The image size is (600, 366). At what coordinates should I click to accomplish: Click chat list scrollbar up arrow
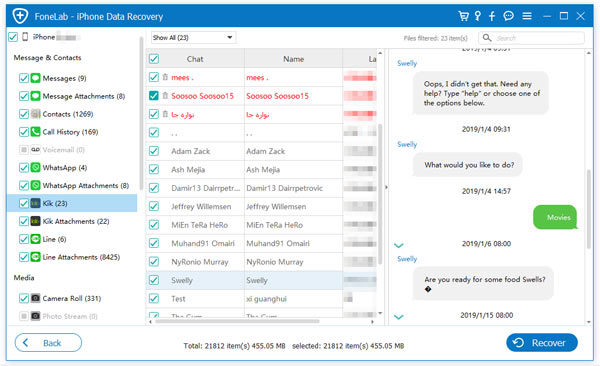point(380,53)
